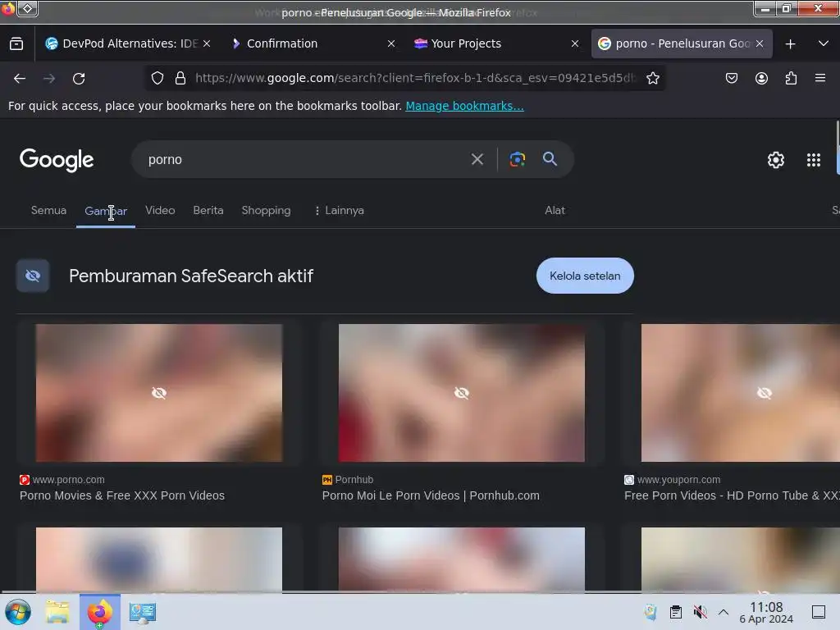Open the extensions puzzle icon
Image resolution: width=840 pixels, height=630 pixels.
pos(791,78)
